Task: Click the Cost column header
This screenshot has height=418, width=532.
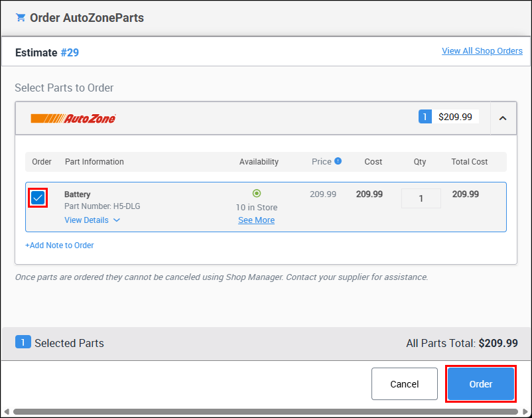Action: coord(373,162)
